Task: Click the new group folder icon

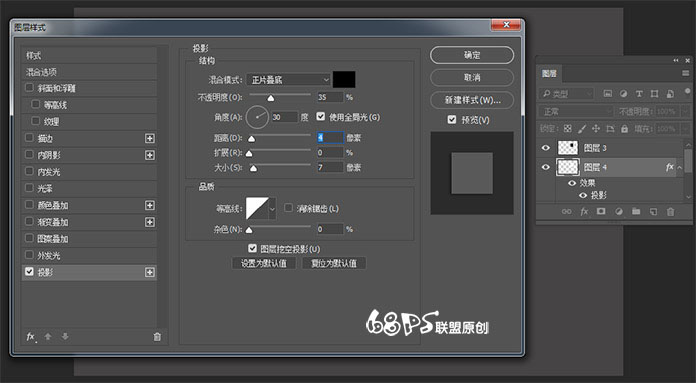Action: (x=636, y=212)
